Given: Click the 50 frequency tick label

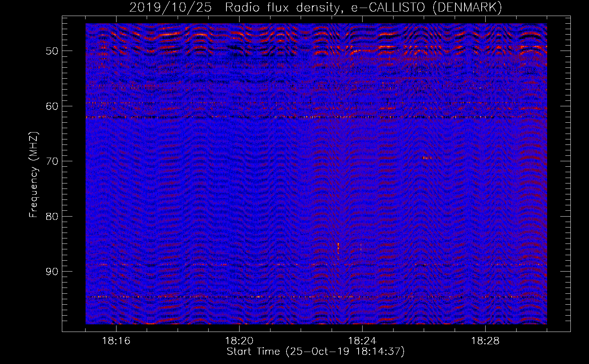Looking at the screenshot, I should (x=52, y=51).
